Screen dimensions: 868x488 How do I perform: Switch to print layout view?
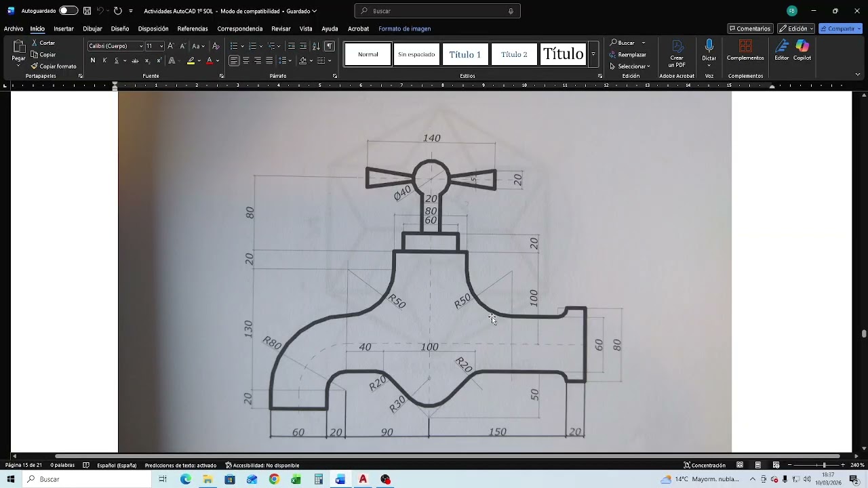[x=757, y=465]
